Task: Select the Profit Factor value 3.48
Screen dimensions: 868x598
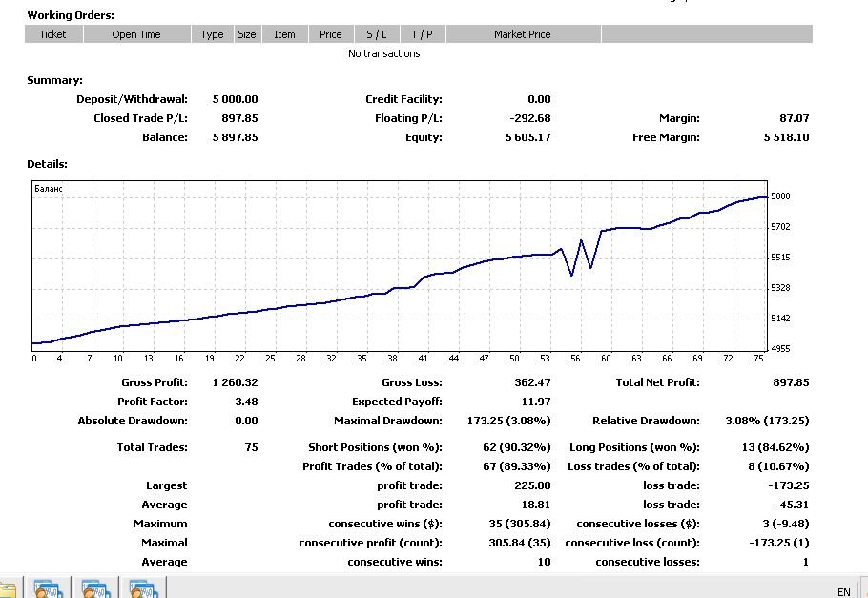Action: click(x=246, y=402)
